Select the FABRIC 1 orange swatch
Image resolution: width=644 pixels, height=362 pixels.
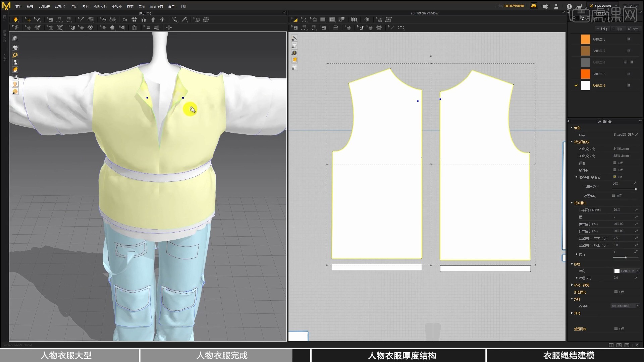pyautogui.click(x=585, y=39)
